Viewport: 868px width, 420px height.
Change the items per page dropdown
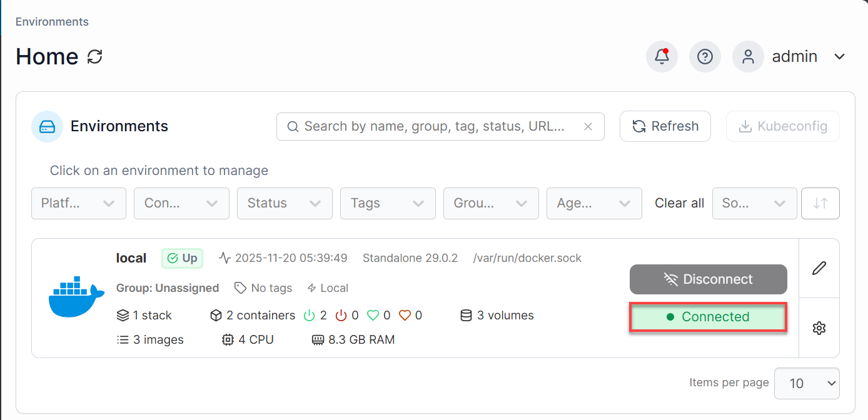point(807,383)
